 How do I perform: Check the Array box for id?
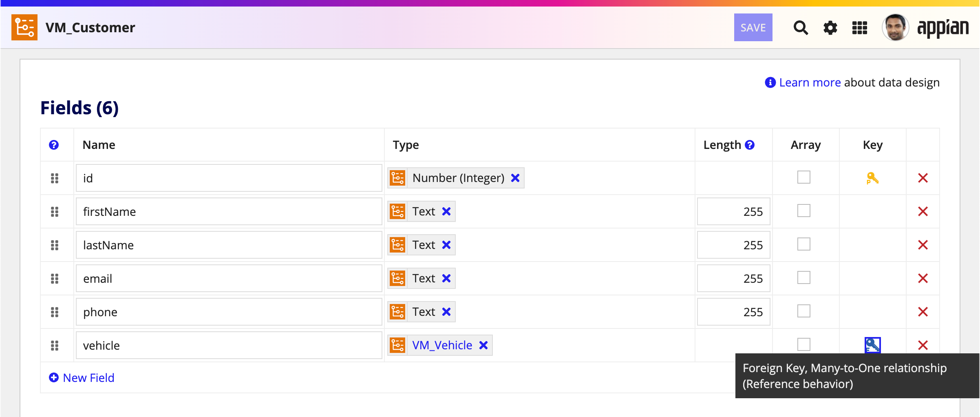[804, 177]
